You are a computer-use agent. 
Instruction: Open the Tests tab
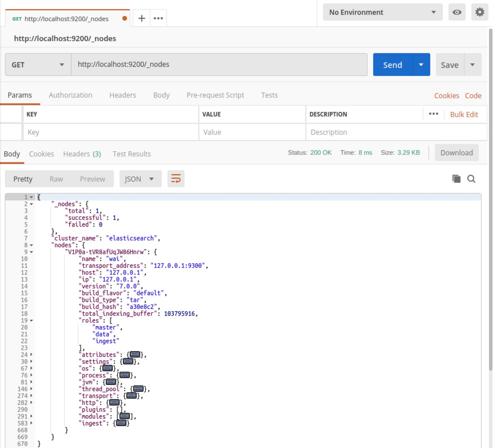[269, 95]
